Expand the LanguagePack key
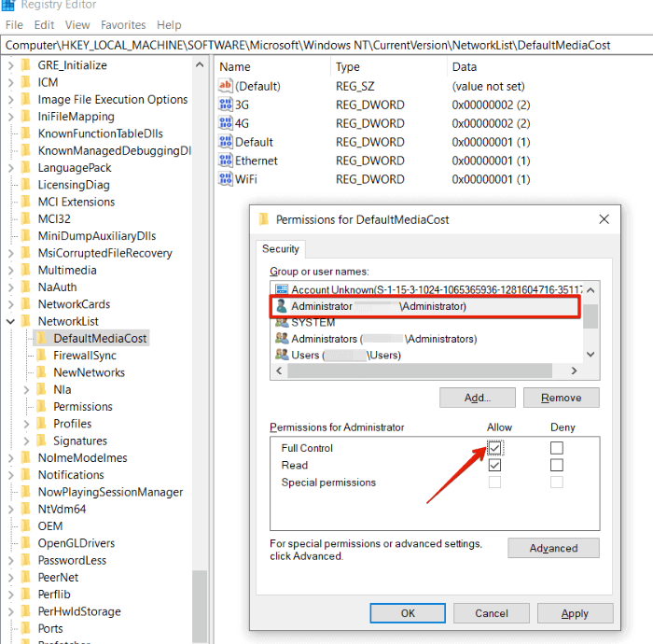The image size is (653, 644). 11,167
